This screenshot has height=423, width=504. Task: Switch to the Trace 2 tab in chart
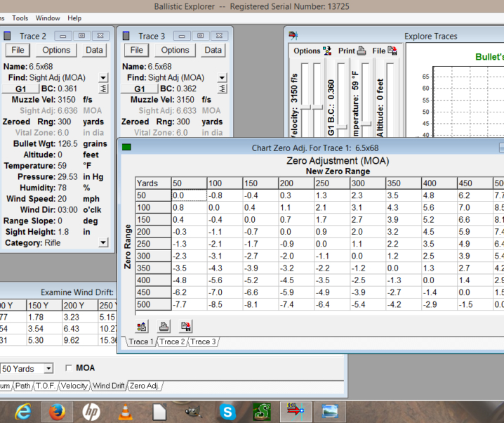[172, 342]
